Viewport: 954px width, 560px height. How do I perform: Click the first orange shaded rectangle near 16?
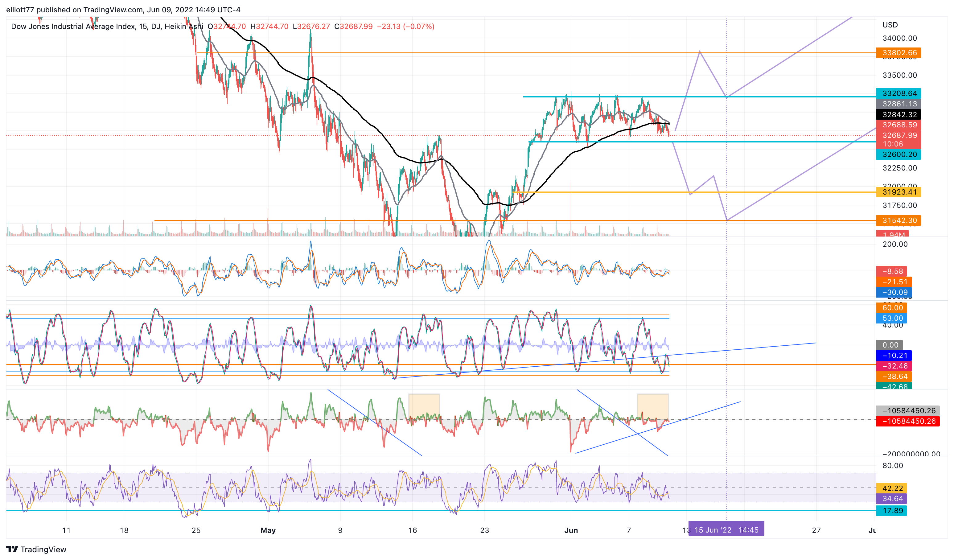click(x=424, y=407)
